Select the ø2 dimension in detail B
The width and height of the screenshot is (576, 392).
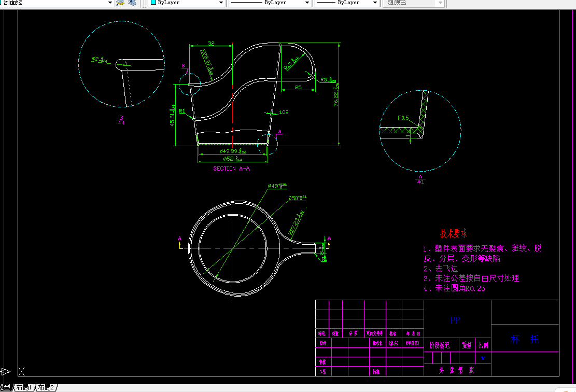[99, 59]
